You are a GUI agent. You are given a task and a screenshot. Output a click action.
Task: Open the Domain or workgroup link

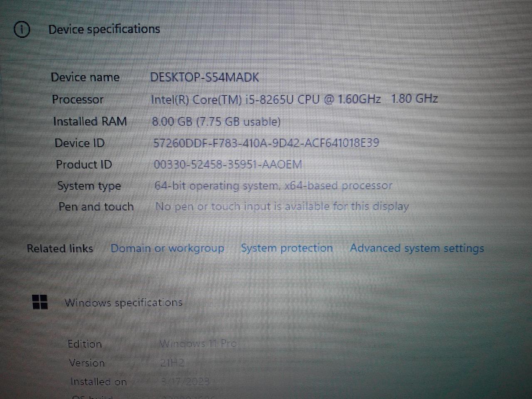click(167, 249)
